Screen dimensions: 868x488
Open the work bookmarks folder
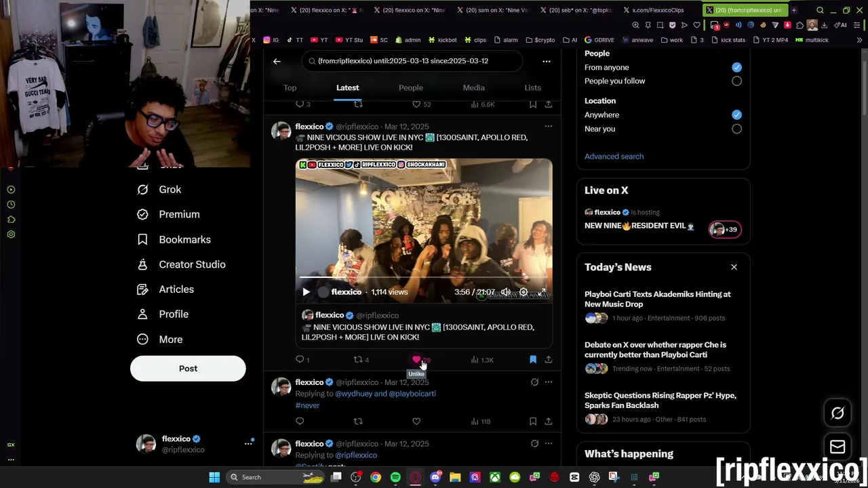click(671, 40)
